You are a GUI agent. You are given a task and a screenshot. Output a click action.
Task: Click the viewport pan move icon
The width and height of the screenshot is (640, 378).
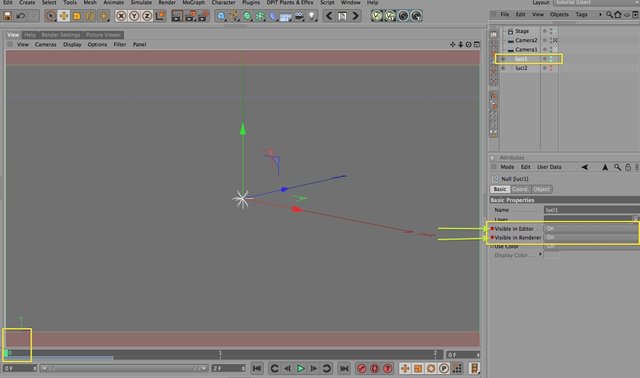click(x=453, y=44)
